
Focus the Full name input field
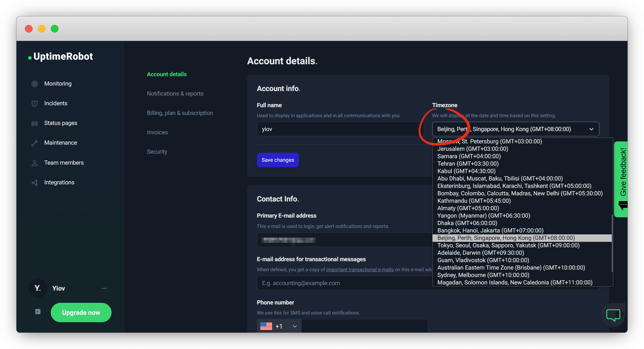[x=340, y=129]
